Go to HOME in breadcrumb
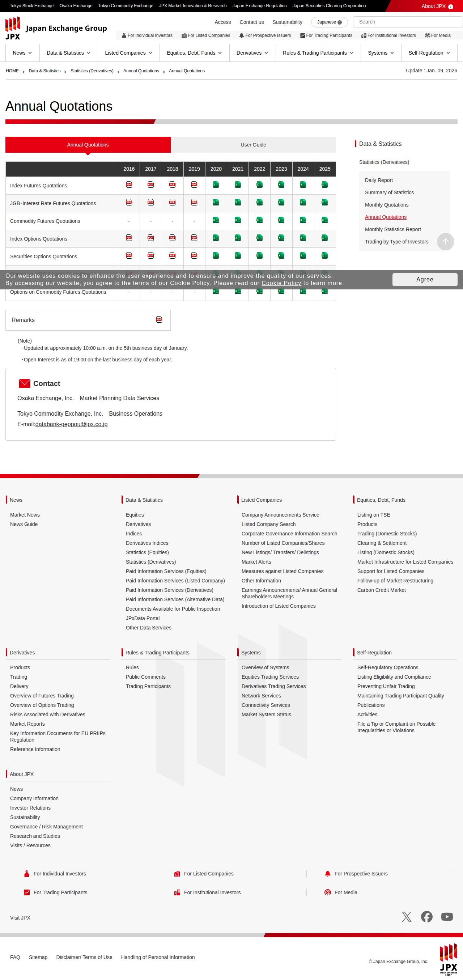The width and height of the screenshot is (463, 980). [12, 71]
